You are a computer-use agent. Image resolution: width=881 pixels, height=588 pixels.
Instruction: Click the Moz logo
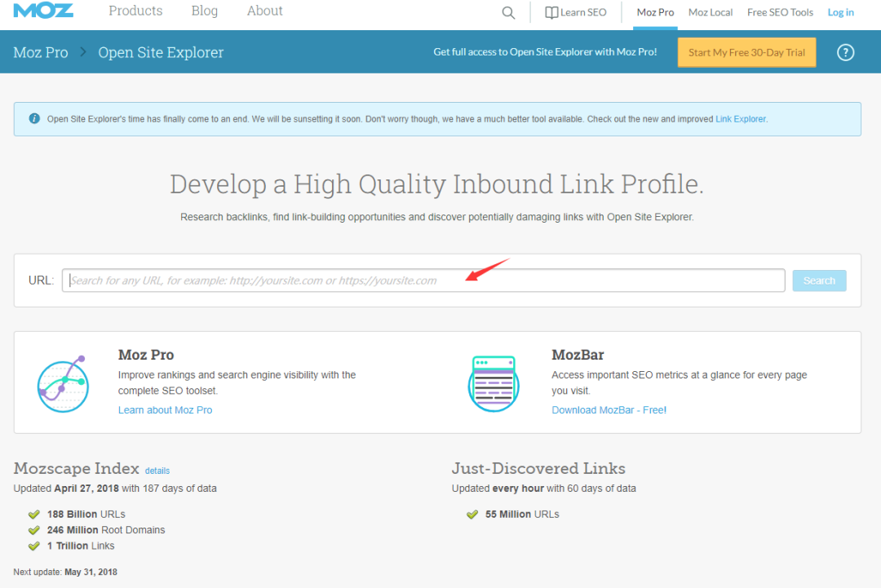pos(43,11)
